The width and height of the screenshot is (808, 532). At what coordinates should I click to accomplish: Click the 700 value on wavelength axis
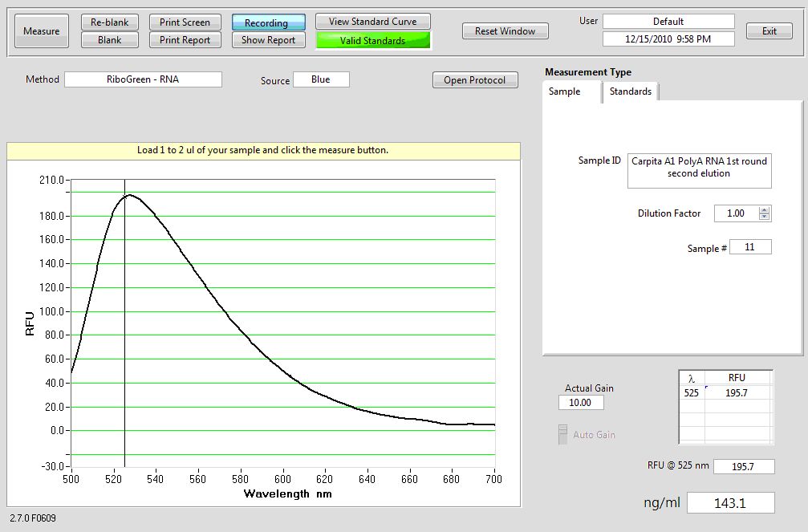[x=493, y=479]
